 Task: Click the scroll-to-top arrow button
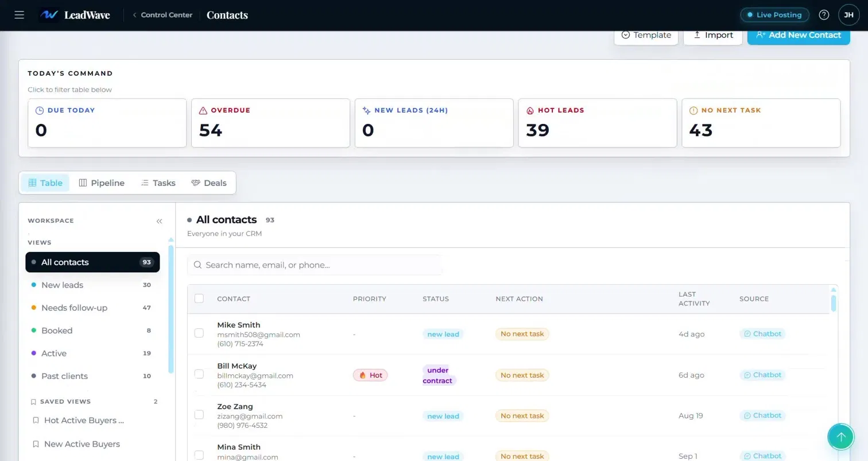[x=841, y=437]
